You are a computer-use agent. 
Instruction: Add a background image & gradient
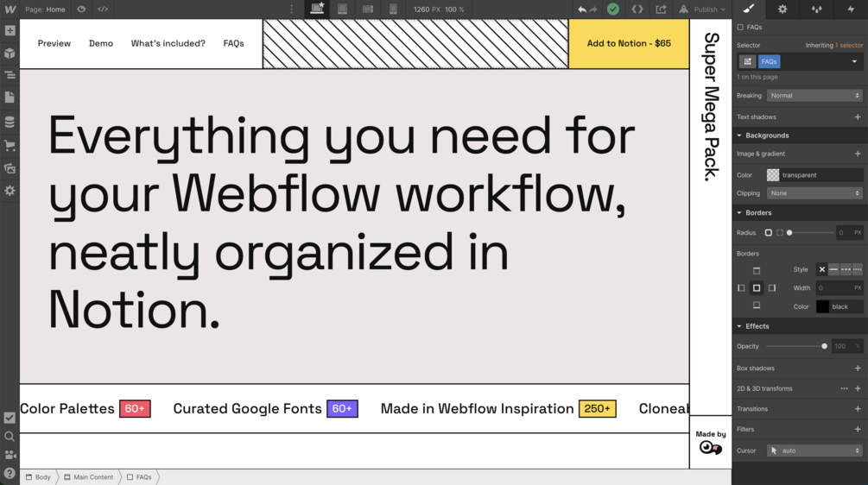coord(858,154)
